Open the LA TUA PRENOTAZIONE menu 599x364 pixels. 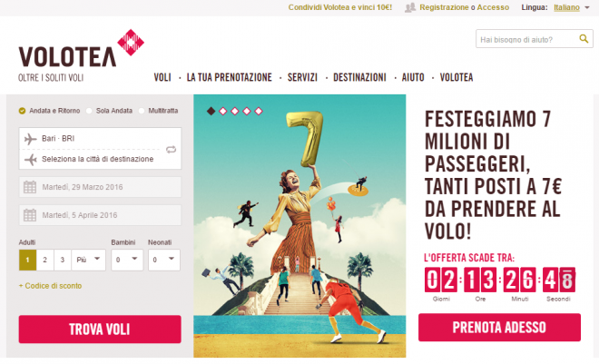(230, 77)
